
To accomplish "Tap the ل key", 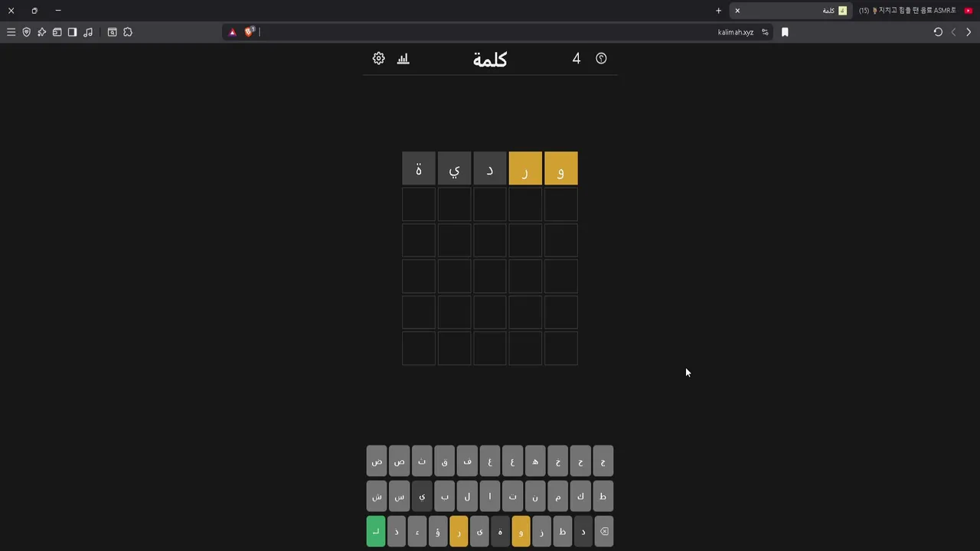I will (x=467, y=497).
